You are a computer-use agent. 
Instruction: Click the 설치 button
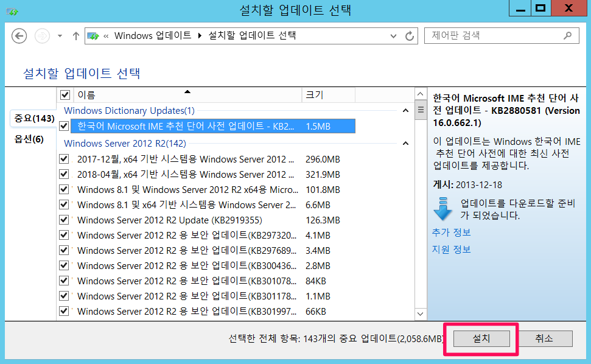(x=481, y=338)
